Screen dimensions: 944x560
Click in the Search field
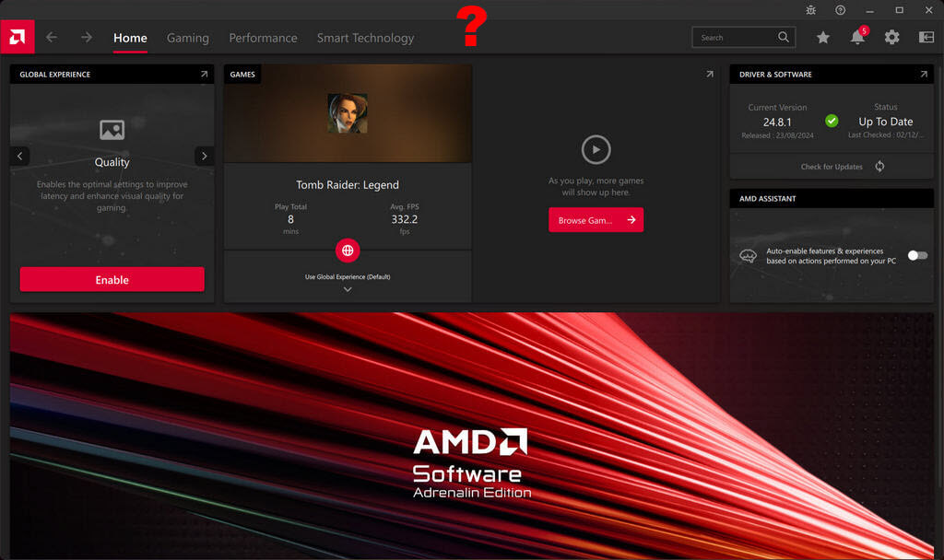click(x=735, y=38)
